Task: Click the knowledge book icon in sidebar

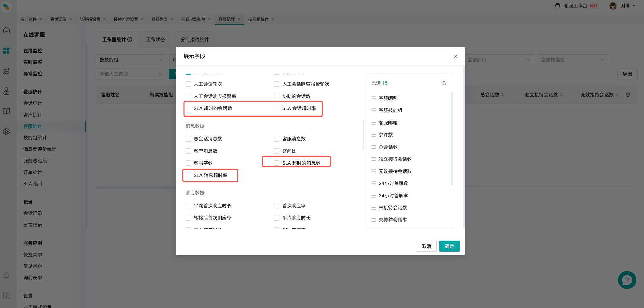Action: (6, 111)
